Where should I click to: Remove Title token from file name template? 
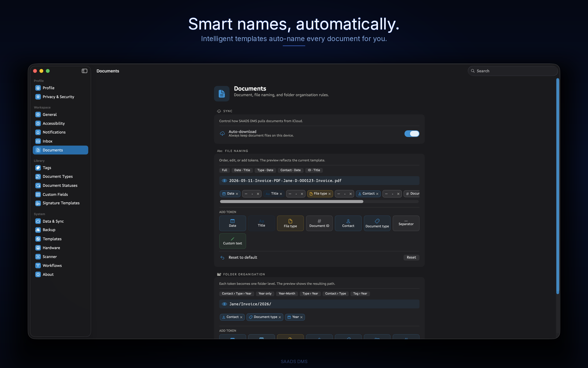(281, 194)
